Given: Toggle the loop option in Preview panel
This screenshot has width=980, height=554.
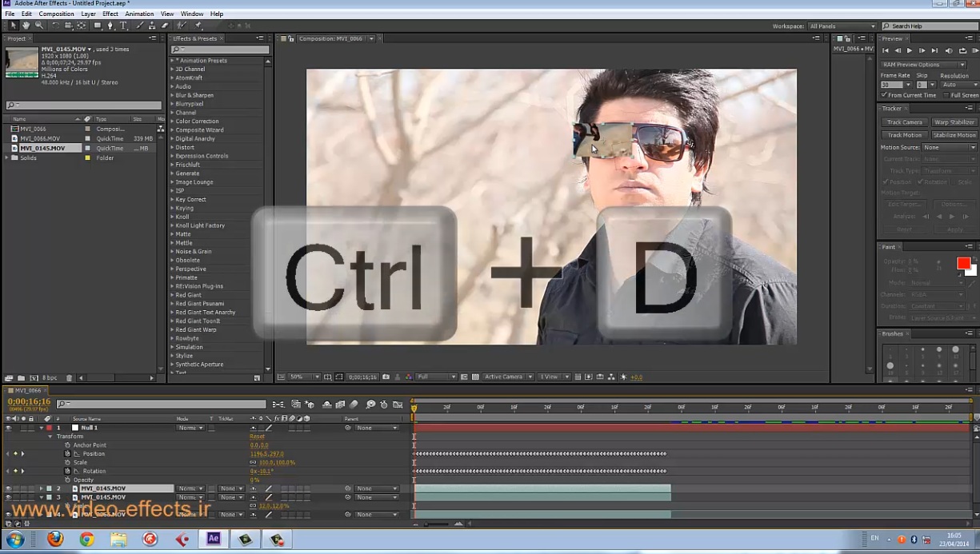Looking at the screenshot, I should pyautogui.click(x=963, y=50).
